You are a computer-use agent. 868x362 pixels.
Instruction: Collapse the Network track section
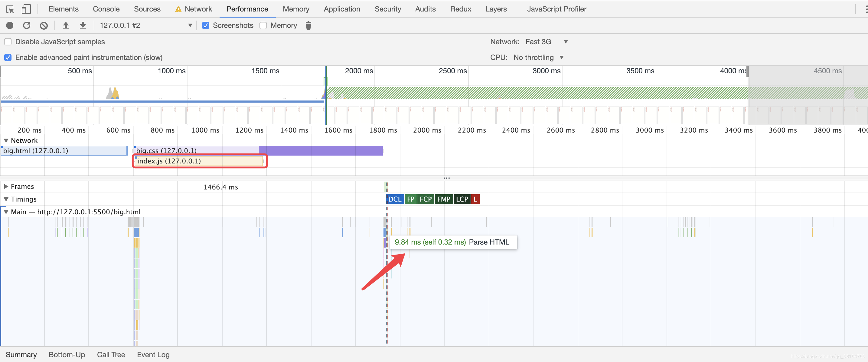[6, 140]
